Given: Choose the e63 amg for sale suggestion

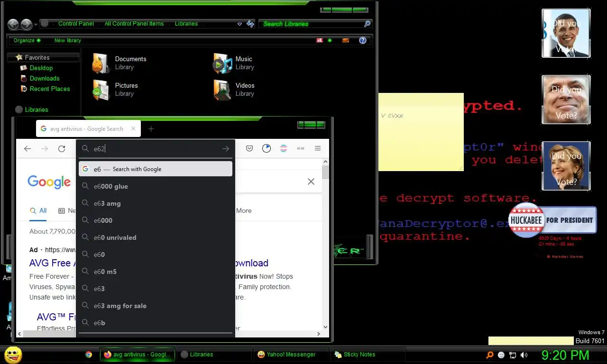Looking at the screenshot, I should [x=156, y=306].
